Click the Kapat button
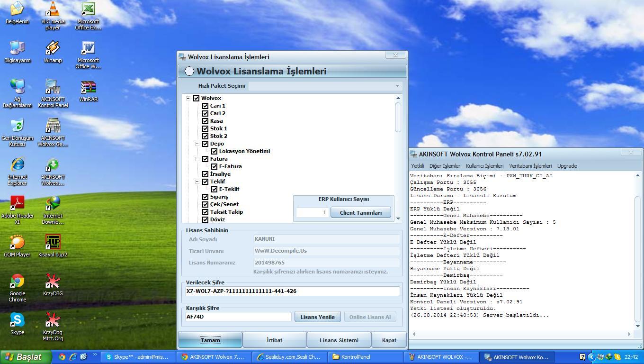 point(389,340)
